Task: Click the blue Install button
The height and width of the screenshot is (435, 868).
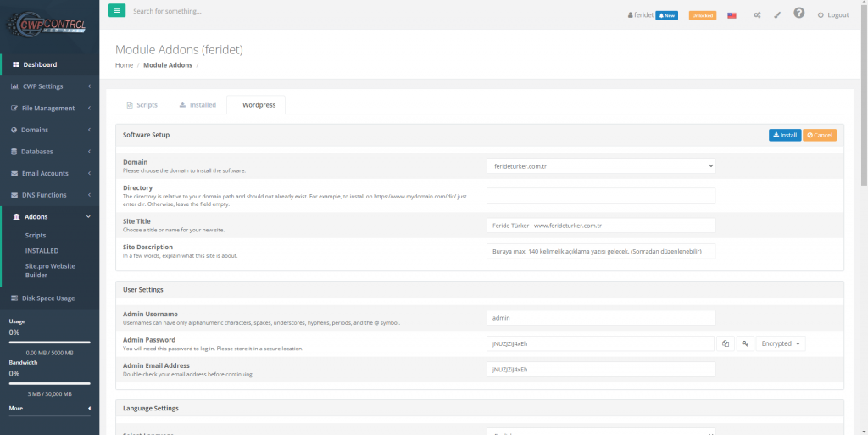Action: tap(785, 135)
